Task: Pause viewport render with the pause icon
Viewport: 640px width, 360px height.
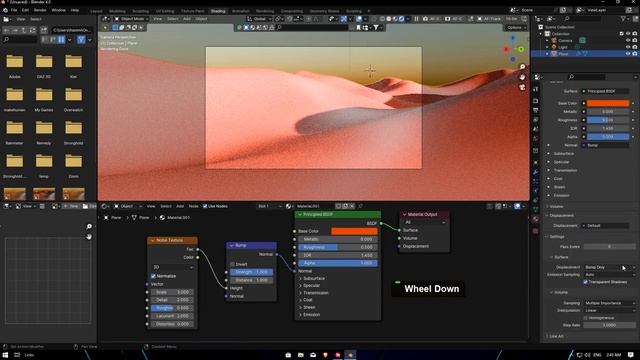Action: point(416,19)
